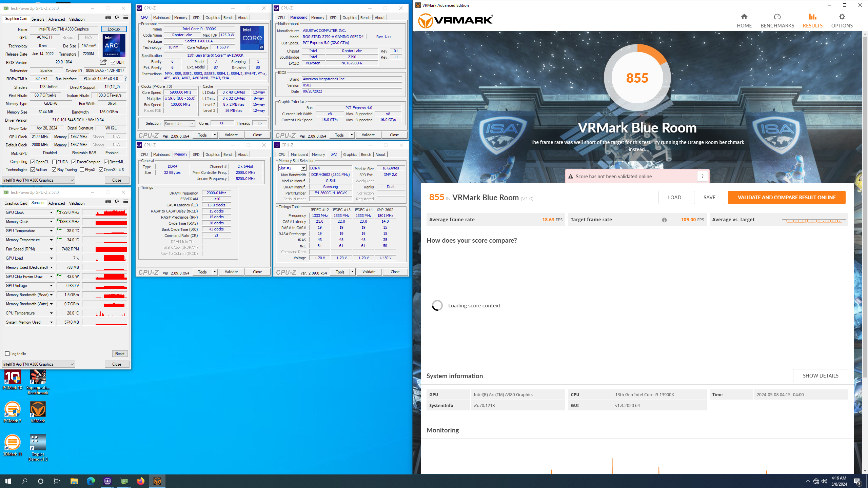Toggle Vulkan checkbox in GPU-Z
This screenshot has width=868, height=488.
click(33, 170)
